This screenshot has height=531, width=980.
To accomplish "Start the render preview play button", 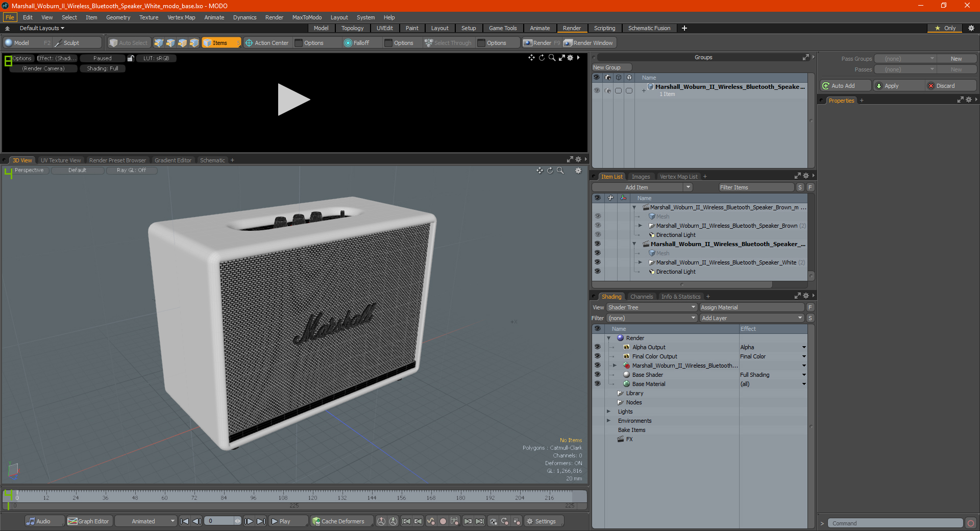I will (293, 100).
